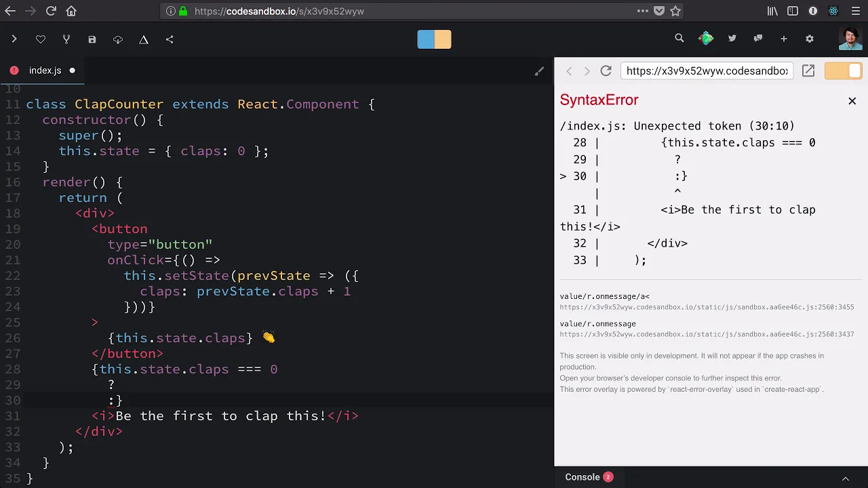The image size is (868, 488).
Task: Open first sandbox.aa6ee46c.js:2560:3455 stack link
Action: tap(707, 307)
